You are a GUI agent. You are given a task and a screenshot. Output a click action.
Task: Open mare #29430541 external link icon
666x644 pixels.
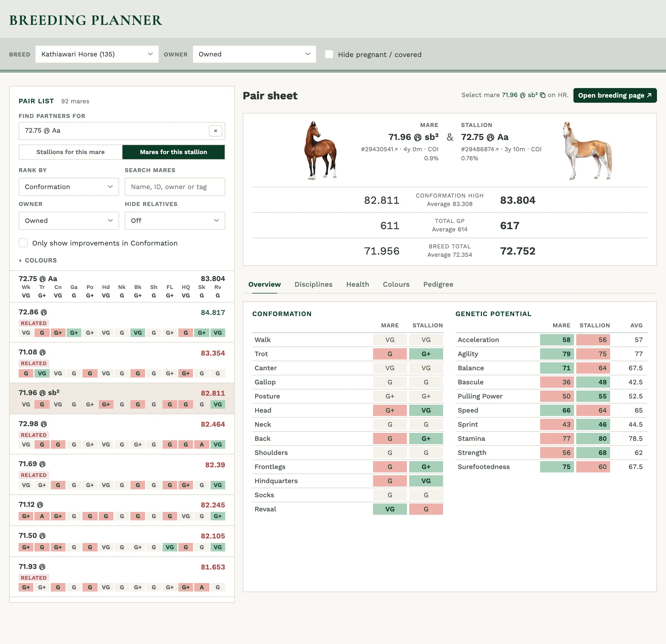tap(396, 150)
